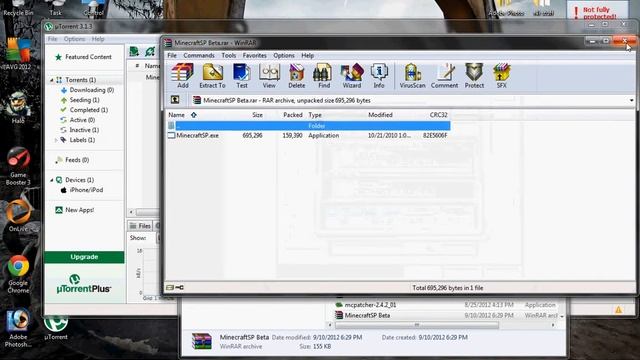
Task: Expand the Labels (1) tree node
Action: (x=56, y=140)
